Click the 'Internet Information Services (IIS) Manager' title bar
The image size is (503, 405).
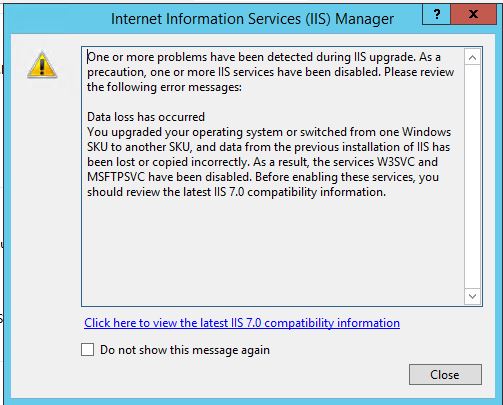point(252,19)
